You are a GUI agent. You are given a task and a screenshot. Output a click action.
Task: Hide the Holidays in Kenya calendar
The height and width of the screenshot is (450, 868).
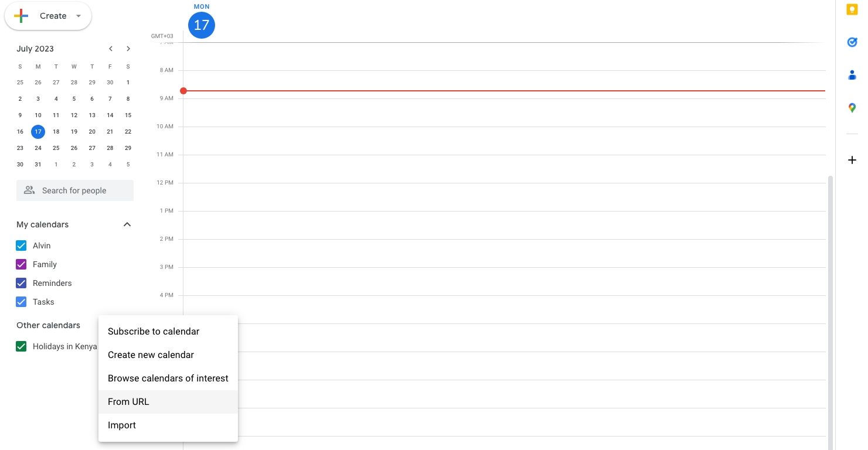pyautogui.click(x=21, y=346)
